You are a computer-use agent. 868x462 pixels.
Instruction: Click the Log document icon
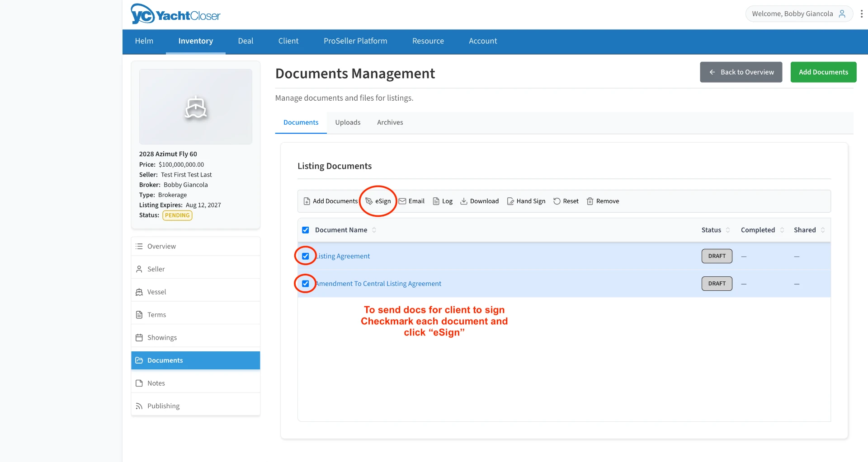[x=436, y=201]
